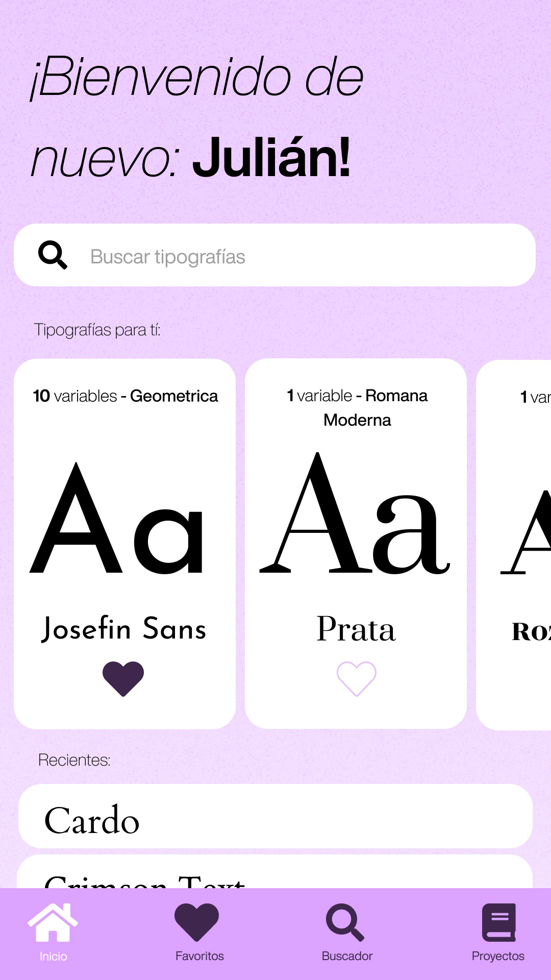The width and height of the screenshot is (551, 980).
Task: Open Favoritos via the heart icon in the bottom bar
Action: [197, 922]
